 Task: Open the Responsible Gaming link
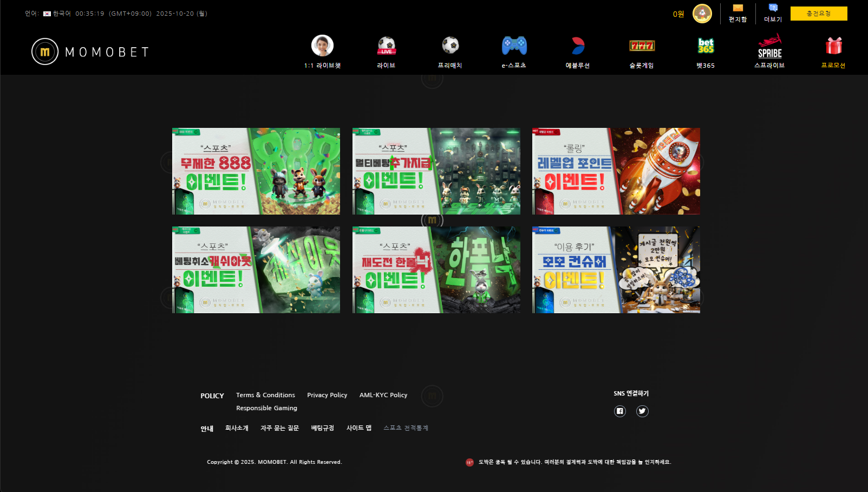coord(266,408)
